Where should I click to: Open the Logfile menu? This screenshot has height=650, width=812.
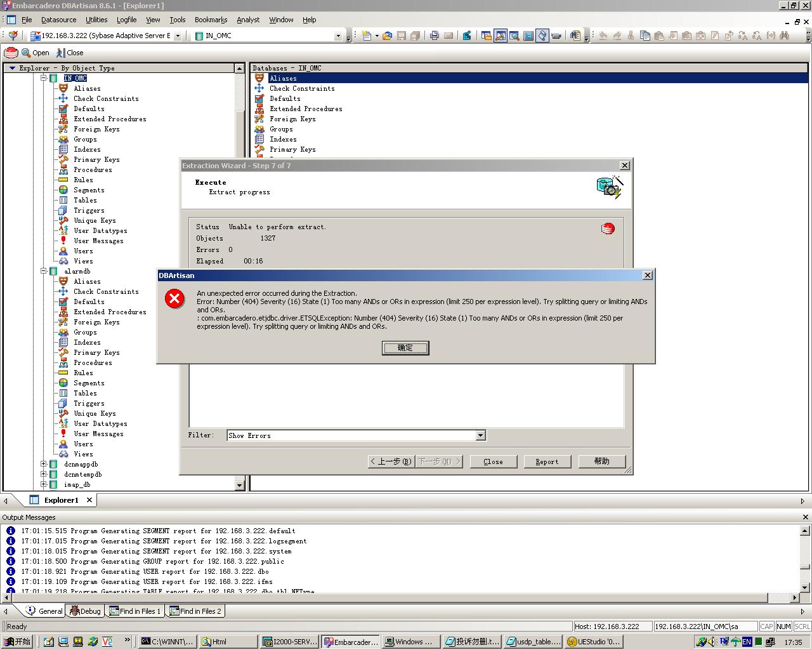click(x=126, y=20)
